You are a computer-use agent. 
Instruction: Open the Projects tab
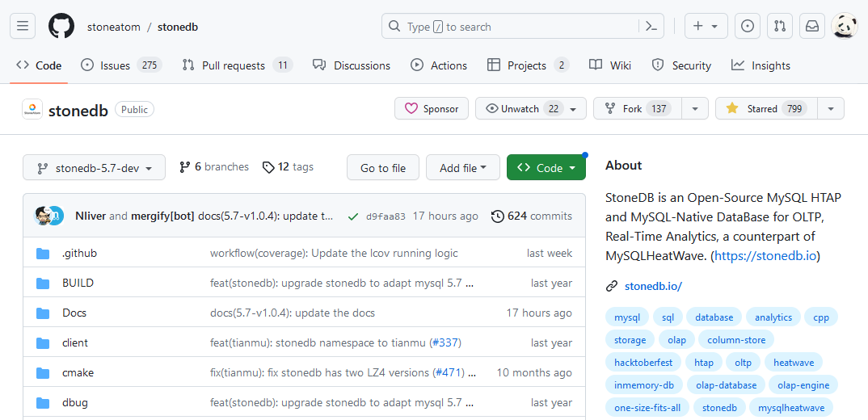[528, 65]
